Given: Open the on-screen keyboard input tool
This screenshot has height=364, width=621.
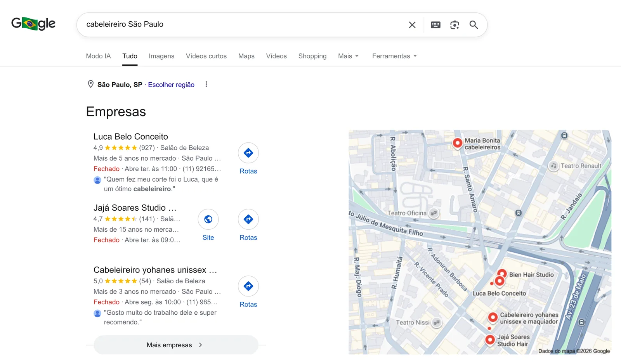Looking at the screenshot, I should click(x=435, y=25).
